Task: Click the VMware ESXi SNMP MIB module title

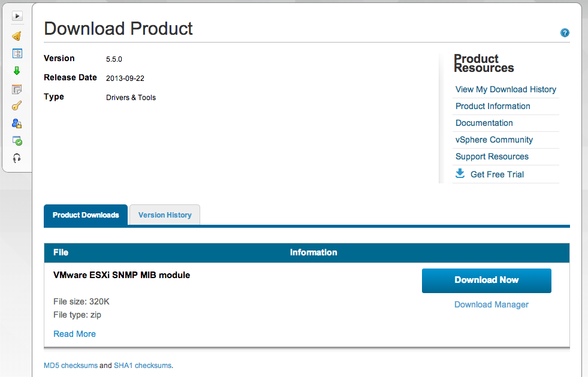Action: point(122,275)
